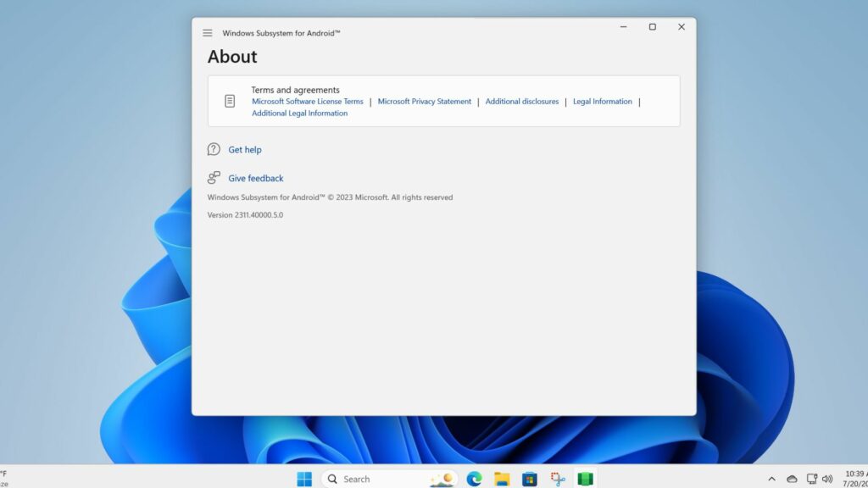868x488 pixels.
Task: Open Microsoft Software License Terms
Action: click(308, 101)
